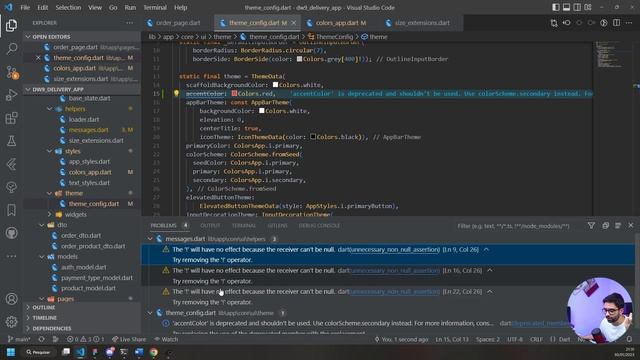The height and width of the screenshot is (360, 640).
Task: Toggle bottom panel layout button
Action: pyautogui.click(x=567, y=7)
